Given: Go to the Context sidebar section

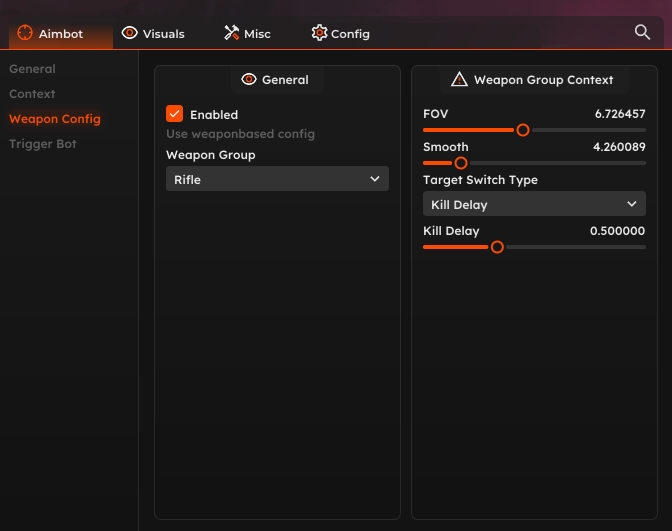Looking at the screenshot, I should tap(32, 94).
